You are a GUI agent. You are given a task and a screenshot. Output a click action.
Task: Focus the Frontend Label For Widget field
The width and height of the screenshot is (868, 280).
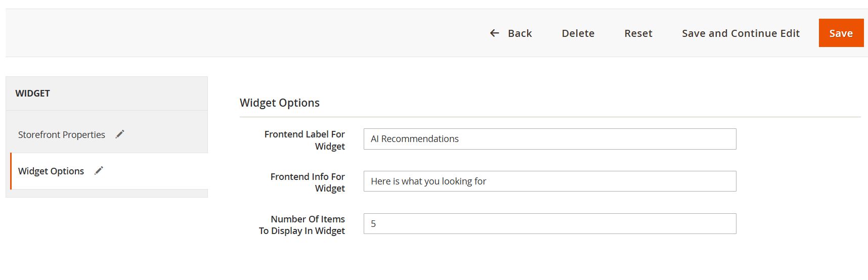tap(550, 139)
